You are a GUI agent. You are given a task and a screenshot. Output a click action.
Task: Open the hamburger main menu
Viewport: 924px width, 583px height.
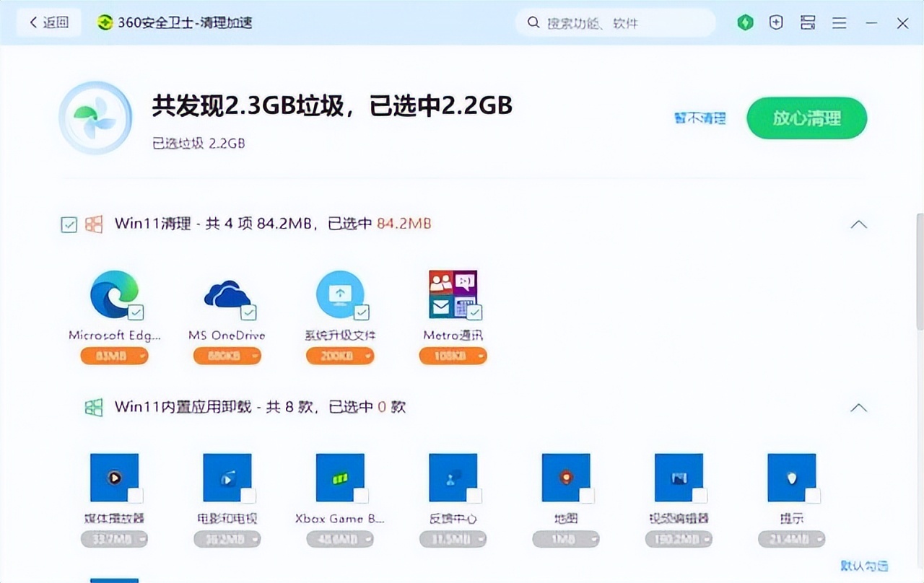(839, 22)
